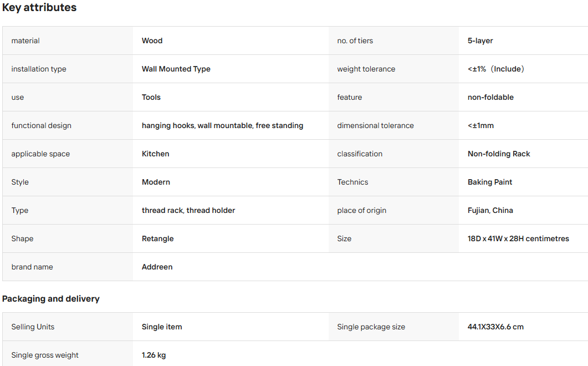588x366 pixels.
Task: Select the Wood material value
Action: click(x=152, y=40)
